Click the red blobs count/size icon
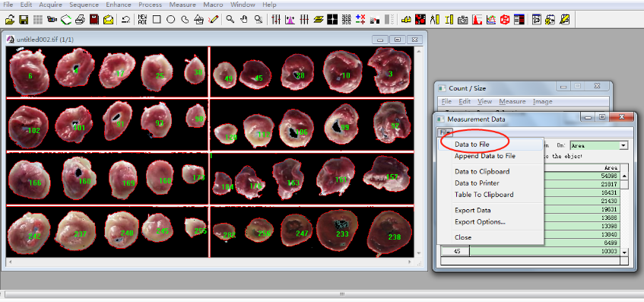Viewport: 644px width, 302px height. (x=420, y=19)
